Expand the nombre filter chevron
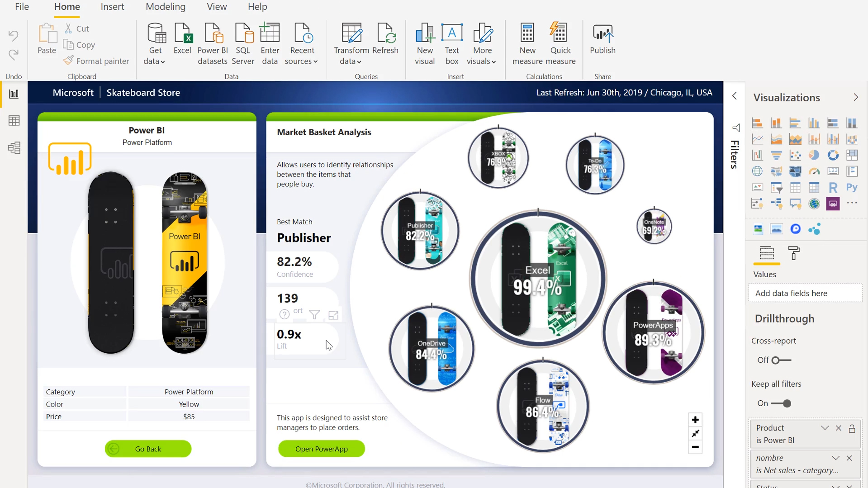The width and height of the screenshot is (868, 488). (835, 458)
